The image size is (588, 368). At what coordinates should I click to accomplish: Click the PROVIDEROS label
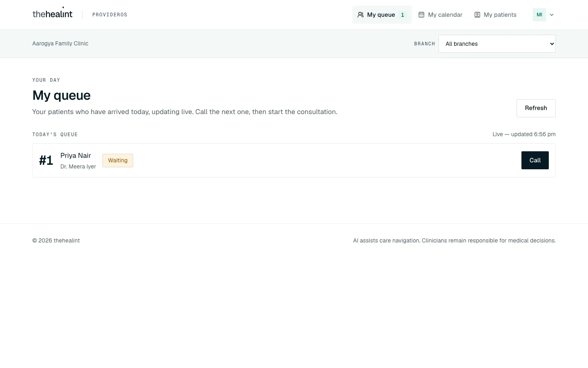(x=110, y=15)
